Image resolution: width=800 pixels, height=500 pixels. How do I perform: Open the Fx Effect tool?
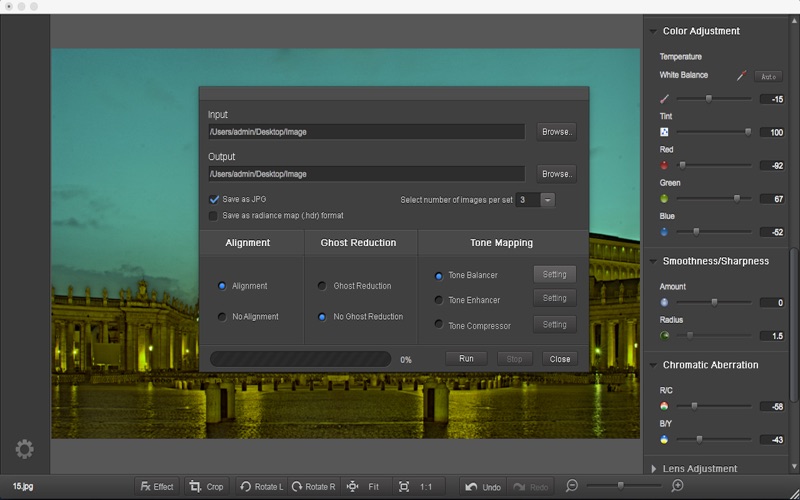coord(157,487)
